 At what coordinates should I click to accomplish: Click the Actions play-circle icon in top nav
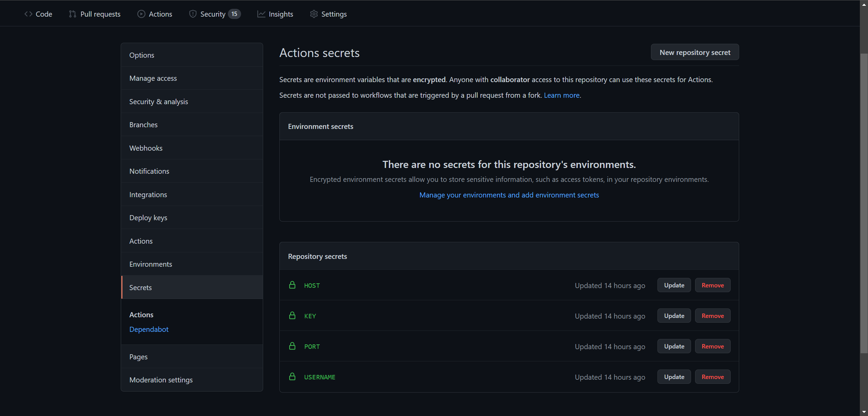[x=141, y=14]
